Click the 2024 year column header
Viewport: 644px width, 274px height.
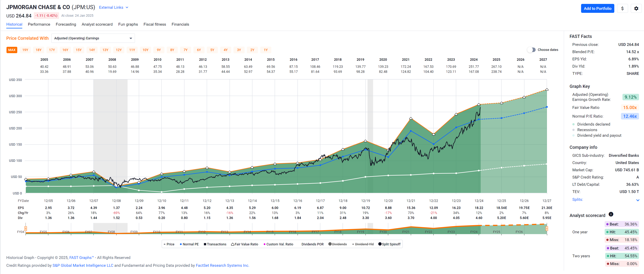coord(473,60)
